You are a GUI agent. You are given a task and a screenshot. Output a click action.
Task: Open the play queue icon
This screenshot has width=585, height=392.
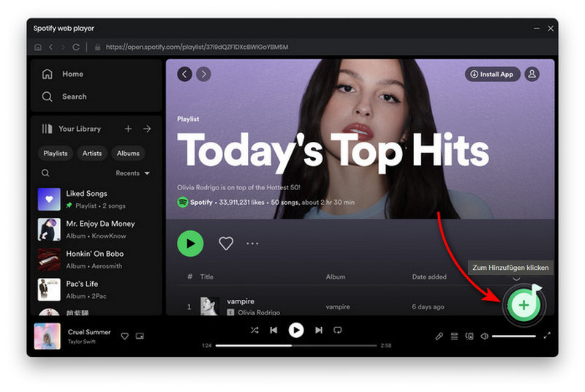pos(454,336)
